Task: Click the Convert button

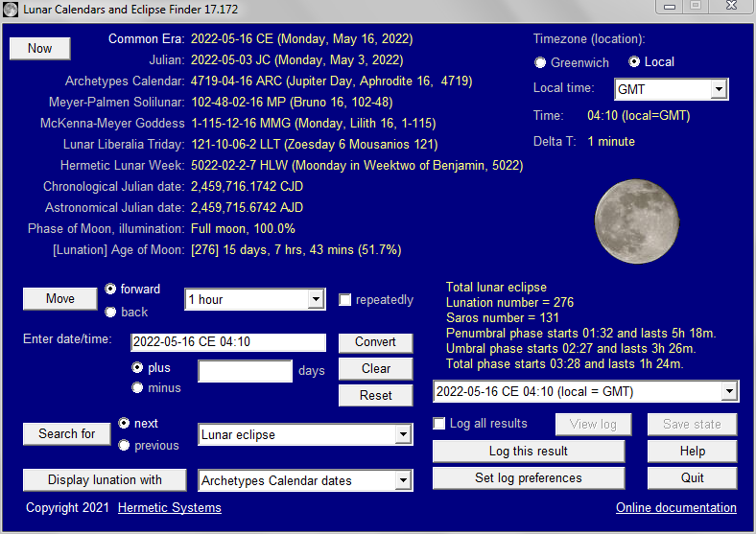Action: [x=375, y=342]
